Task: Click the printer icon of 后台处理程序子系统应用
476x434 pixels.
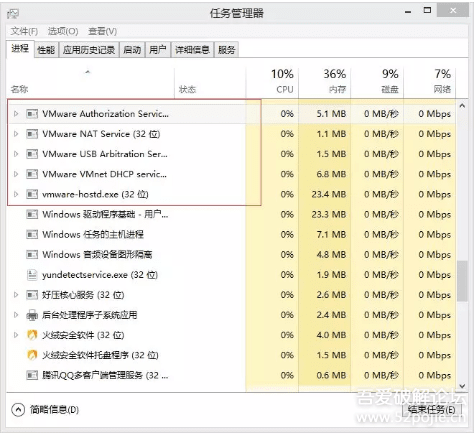Action: 32,315
